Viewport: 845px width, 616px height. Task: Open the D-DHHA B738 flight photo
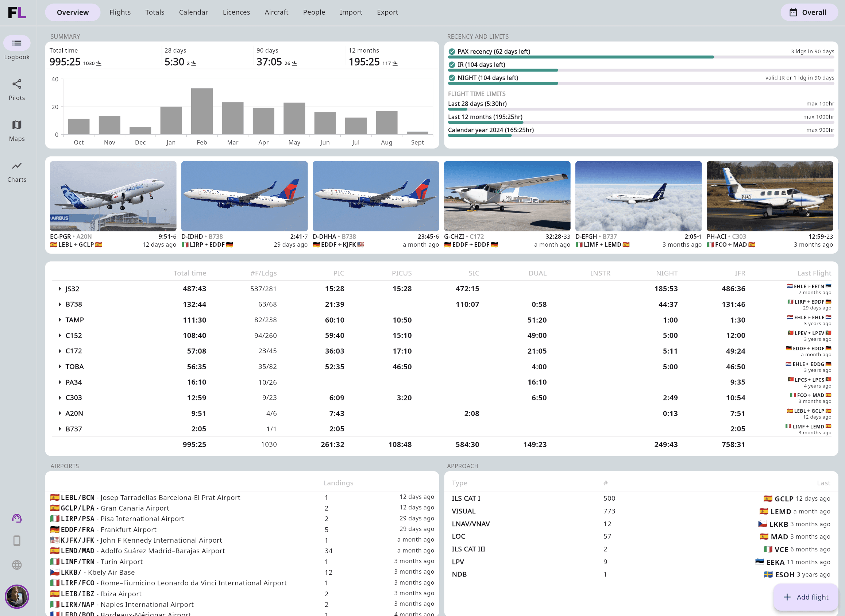[376, 196]
